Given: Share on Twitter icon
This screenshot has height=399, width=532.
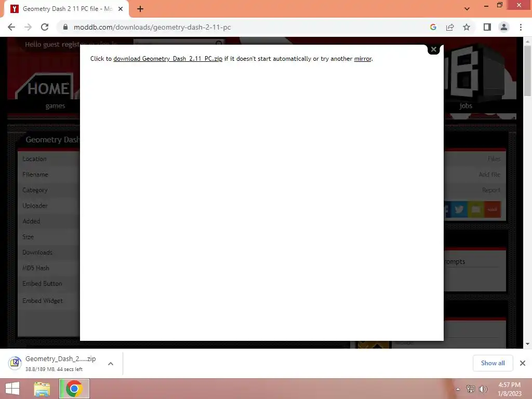Looking at the screenshot, I should (x=459, y=209).
